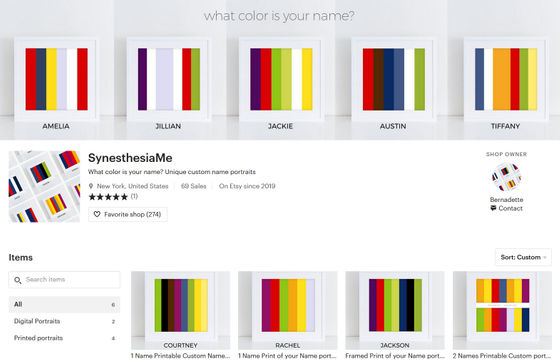Click the 'Framed Print of your Name port...' title
This screenshot has width=560, height=360.
(395, 356)
